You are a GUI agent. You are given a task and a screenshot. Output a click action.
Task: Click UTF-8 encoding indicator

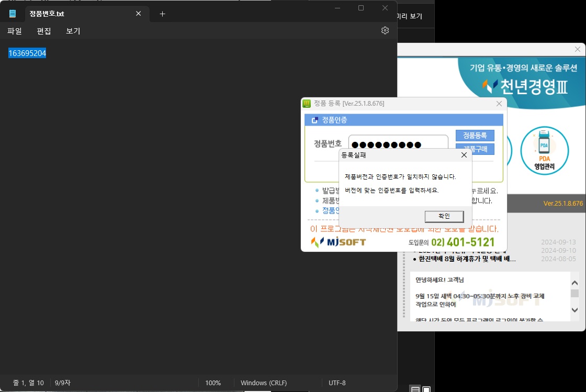337,383
